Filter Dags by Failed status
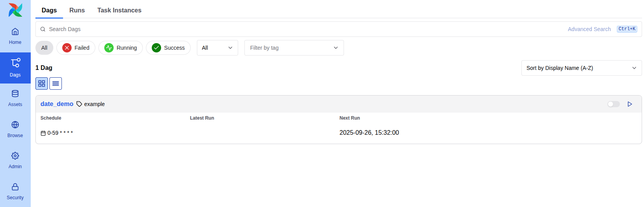This screenshot has height=207, width=644. [x=76, y=48]
